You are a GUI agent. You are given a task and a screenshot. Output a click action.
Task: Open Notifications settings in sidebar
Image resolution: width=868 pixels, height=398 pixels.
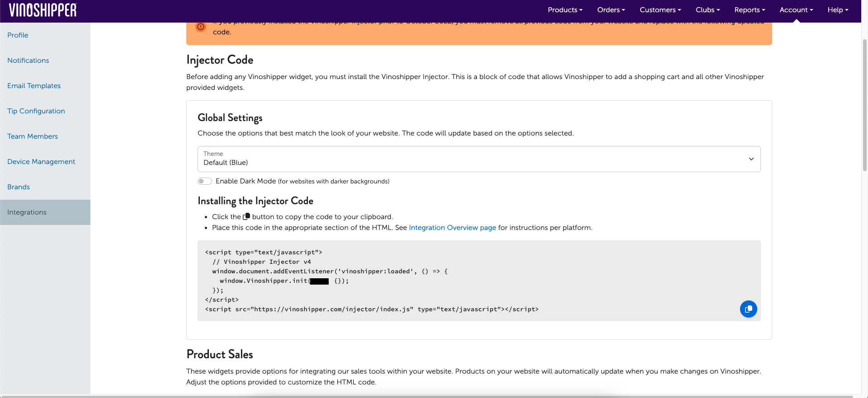[x=45, y=61]
